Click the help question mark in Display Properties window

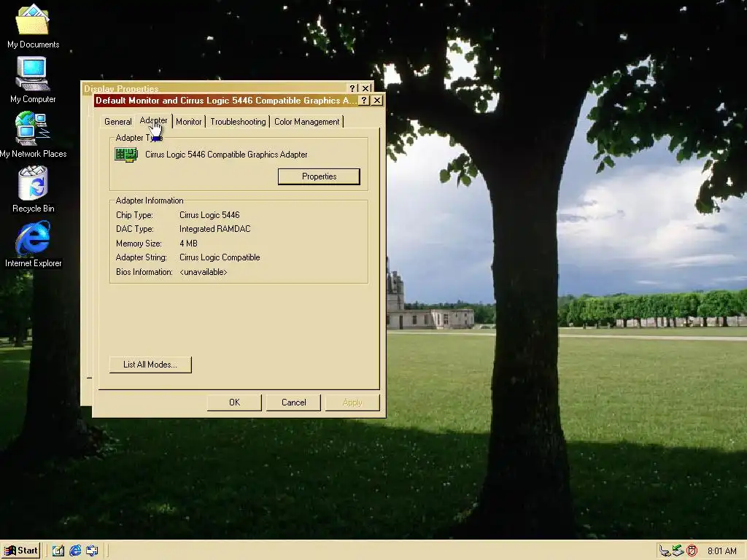coord(352,88)
